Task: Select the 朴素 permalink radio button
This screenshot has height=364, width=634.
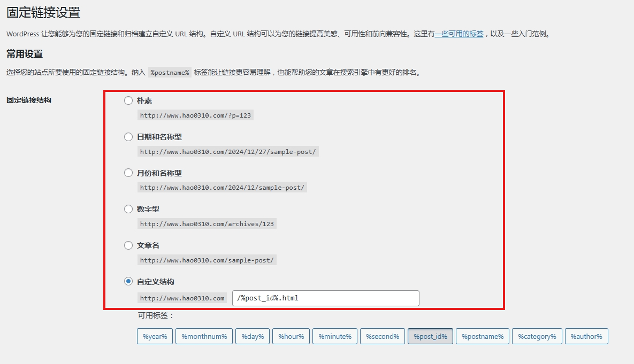Action: (128, 100)
